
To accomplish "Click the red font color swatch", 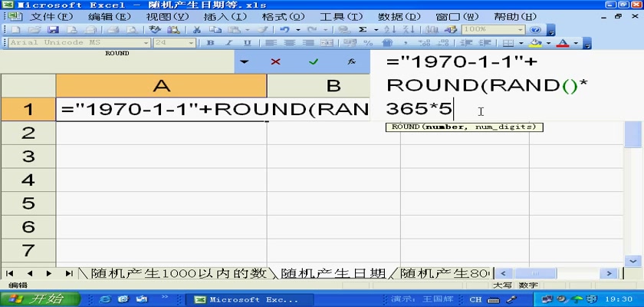I will [x=563, y=43].
